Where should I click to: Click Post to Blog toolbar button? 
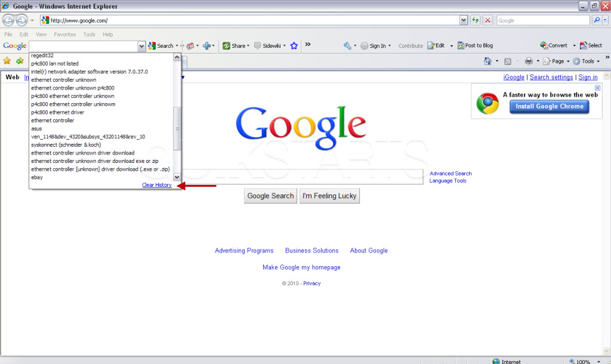[475, 45]
